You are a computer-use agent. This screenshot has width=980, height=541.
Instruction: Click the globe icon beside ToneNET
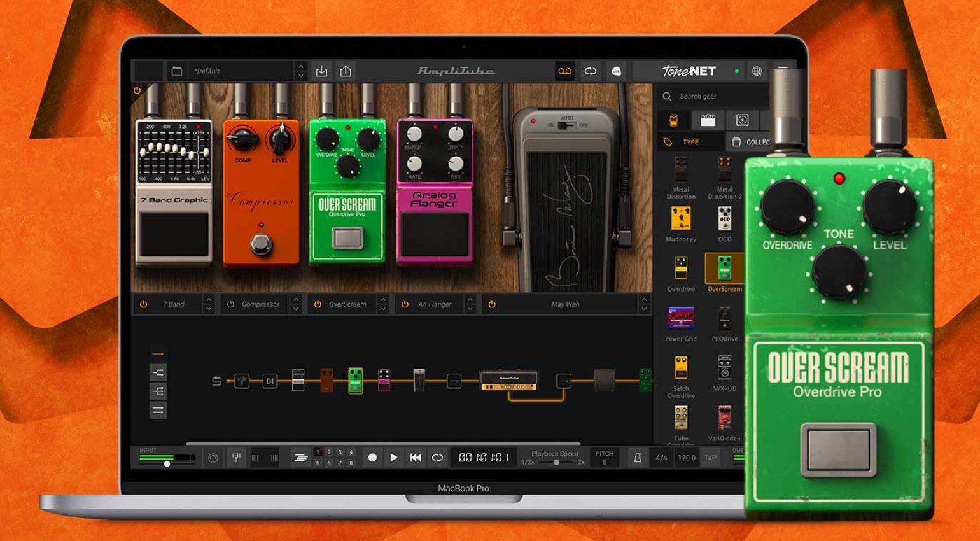(757, 71)
